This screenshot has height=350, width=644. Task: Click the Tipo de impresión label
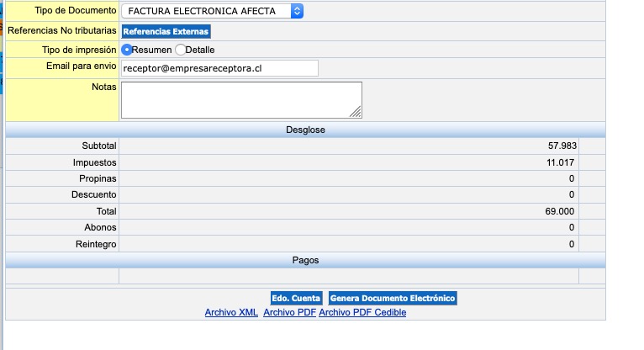click(79, 50)
